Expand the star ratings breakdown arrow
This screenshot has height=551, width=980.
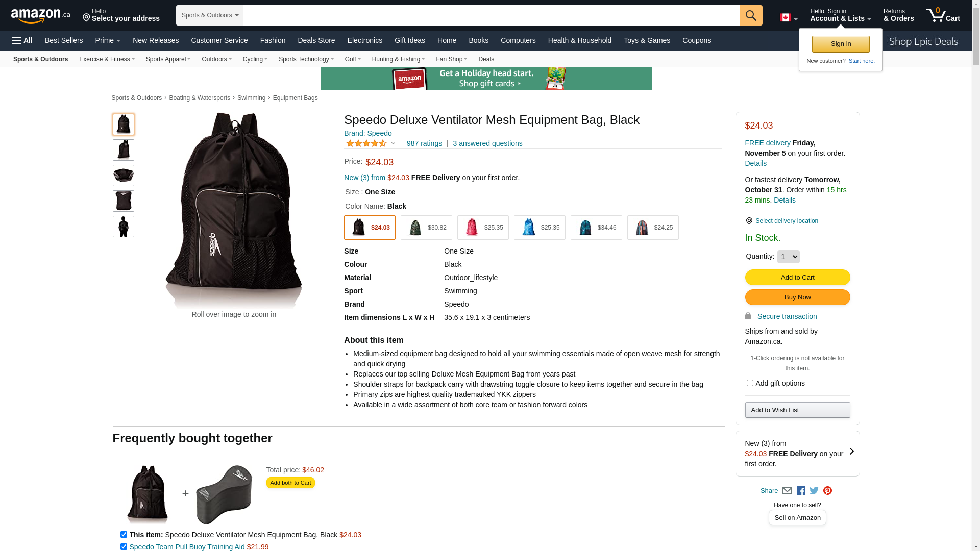pos(393,143)
